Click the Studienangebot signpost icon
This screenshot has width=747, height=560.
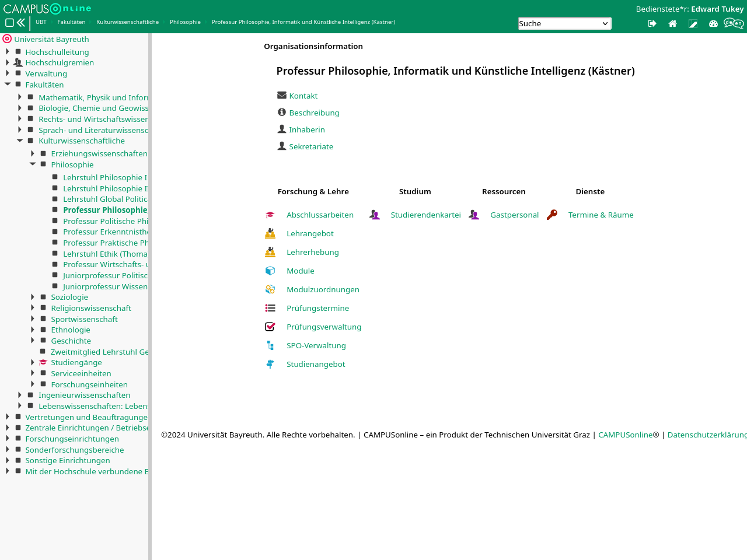[270, 364]
